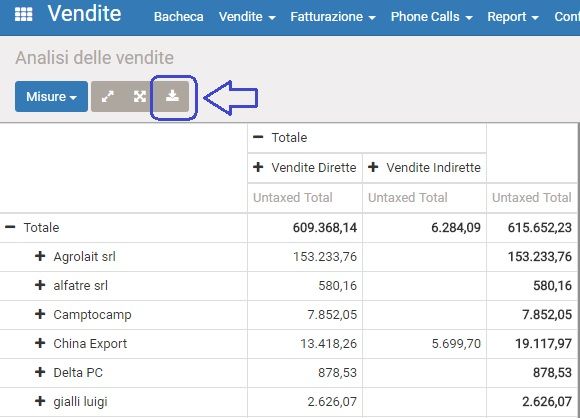The height and width of the screenshot is (418, 580).
Task: Open the Bacheca menu item
Action: [x=179, y=17]
